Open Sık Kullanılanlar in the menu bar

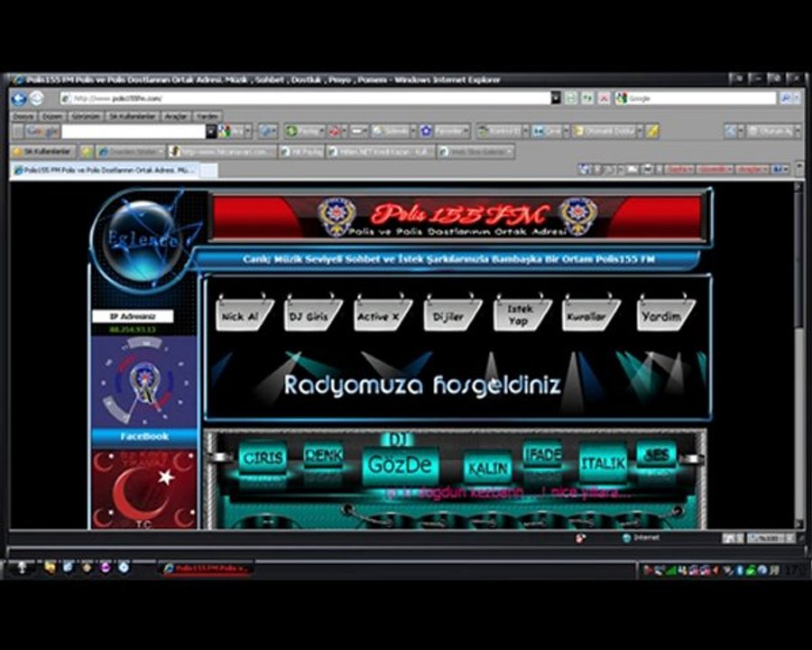point(133,116)
